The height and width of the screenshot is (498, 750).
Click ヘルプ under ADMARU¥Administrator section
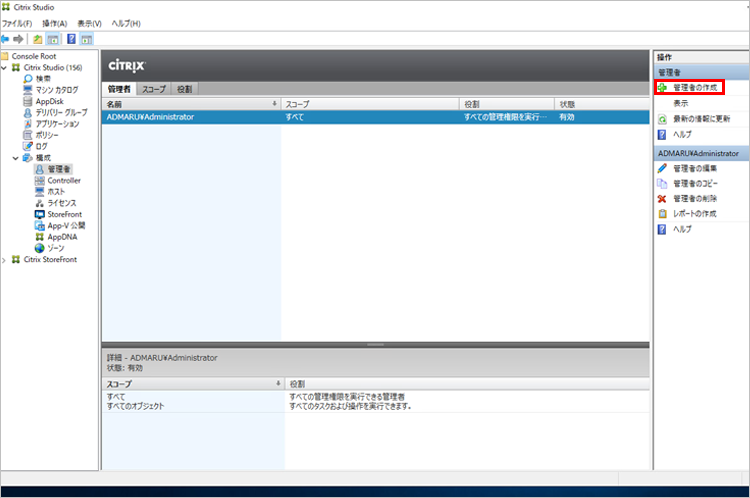point(683,229)
